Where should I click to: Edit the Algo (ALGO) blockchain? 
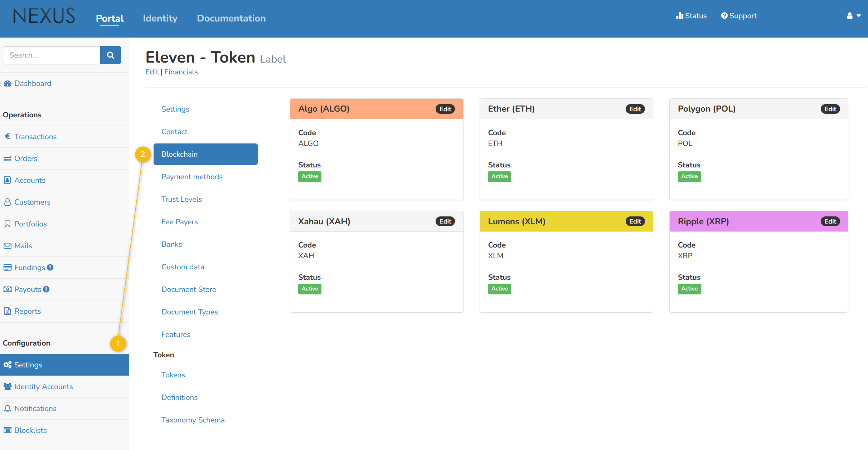click(445, 109)
